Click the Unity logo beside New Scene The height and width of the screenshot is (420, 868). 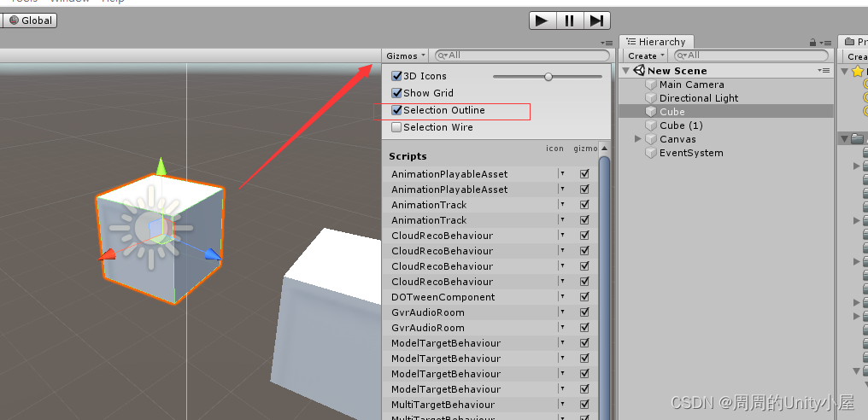point(639,70)
